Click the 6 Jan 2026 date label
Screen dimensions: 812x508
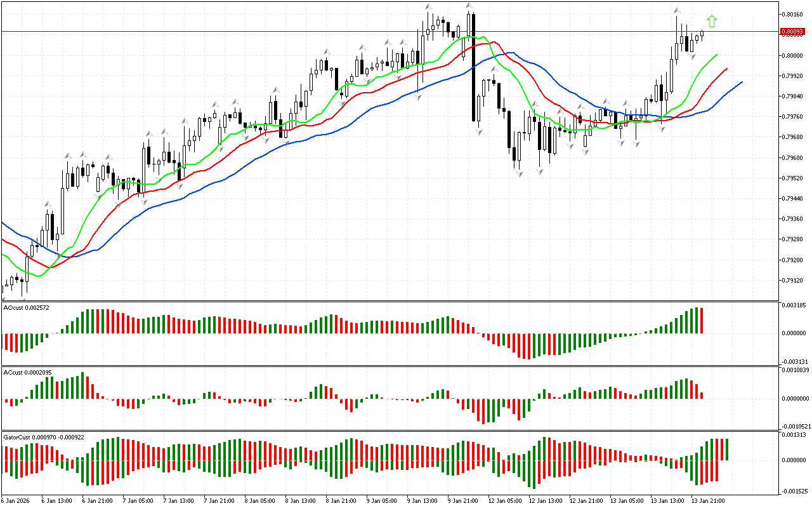16,500
